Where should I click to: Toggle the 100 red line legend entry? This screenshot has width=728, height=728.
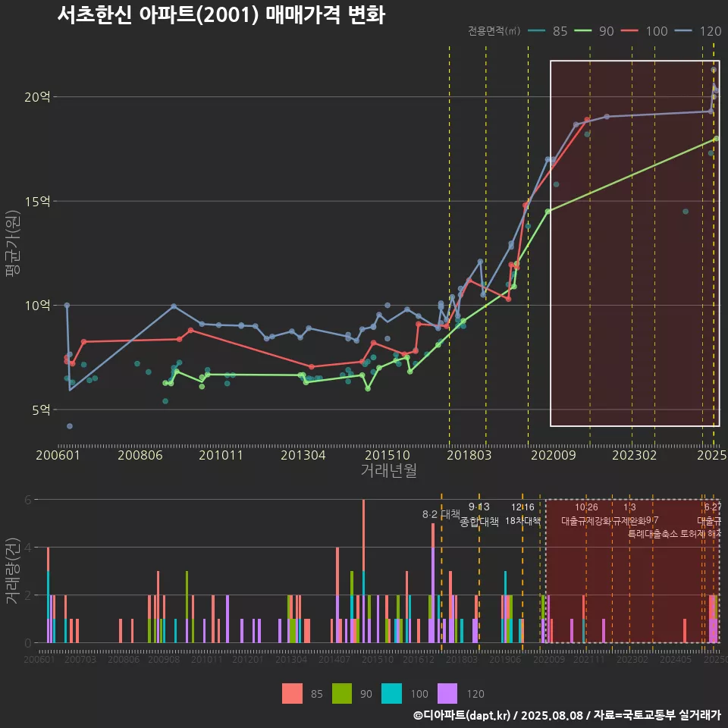click(644, 31)
